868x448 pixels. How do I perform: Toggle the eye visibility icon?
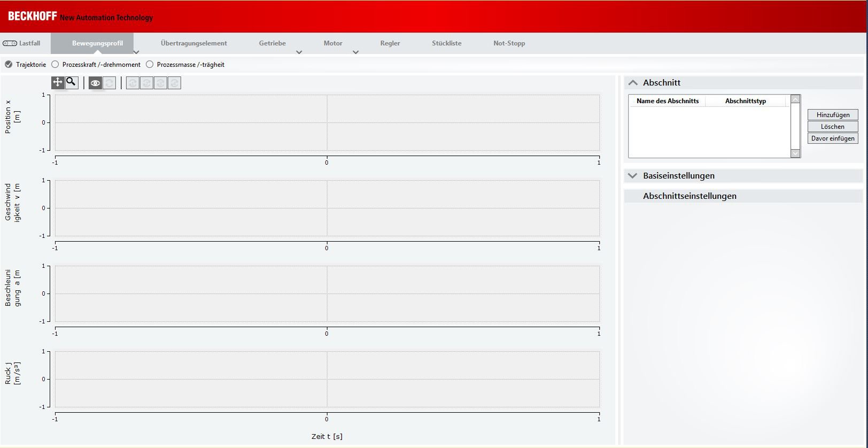click(x=95, y=83)
